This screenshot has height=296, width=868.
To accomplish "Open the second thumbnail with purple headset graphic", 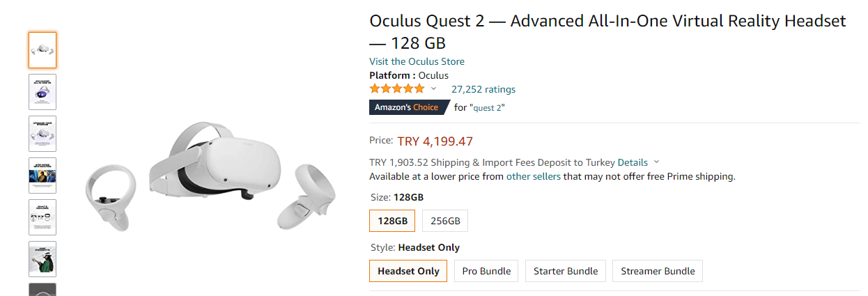I will pyautogui.click(x=42, y=92).
